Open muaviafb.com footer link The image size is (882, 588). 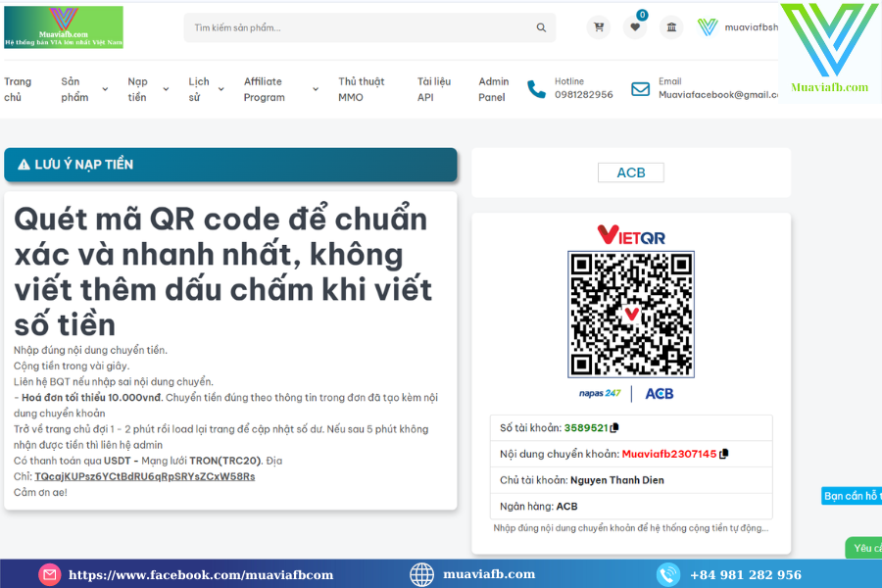[x=489, y=574]
